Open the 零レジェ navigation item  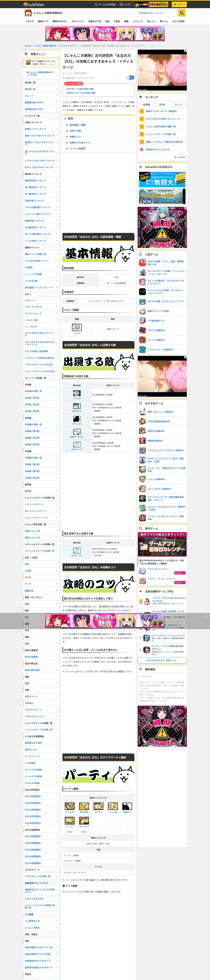(x=164, y=21)
